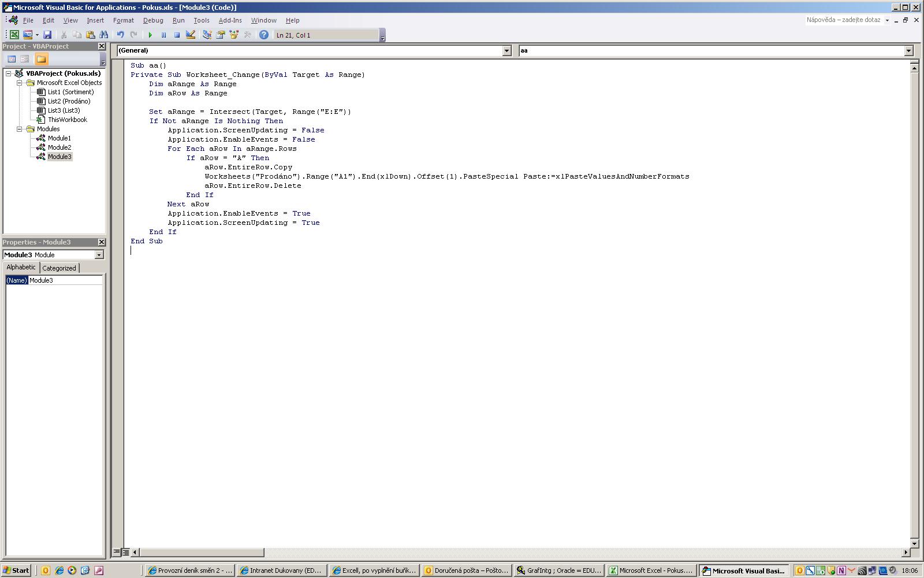Viewport: 924px width, 578px height.
Task: Run the macro with the green play icon
Action: pyautogui.click(x=150, y=35)
